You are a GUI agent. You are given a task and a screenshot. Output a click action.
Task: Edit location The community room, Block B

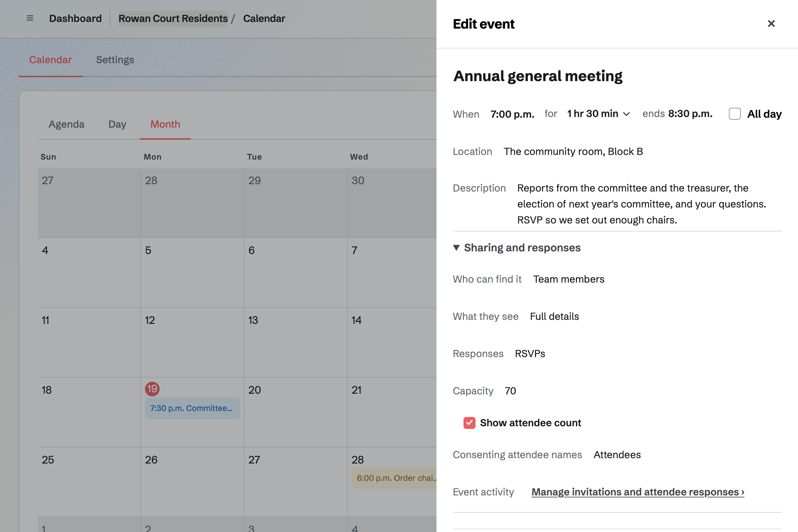click(573, 152)
